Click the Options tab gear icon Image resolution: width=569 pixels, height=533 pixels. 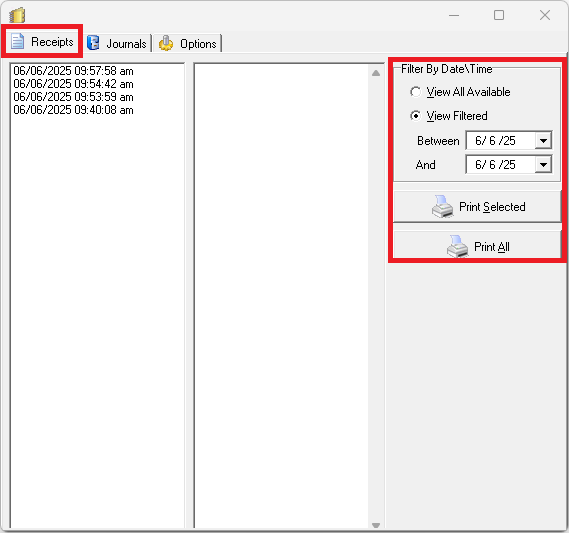[x=166, y=43]
